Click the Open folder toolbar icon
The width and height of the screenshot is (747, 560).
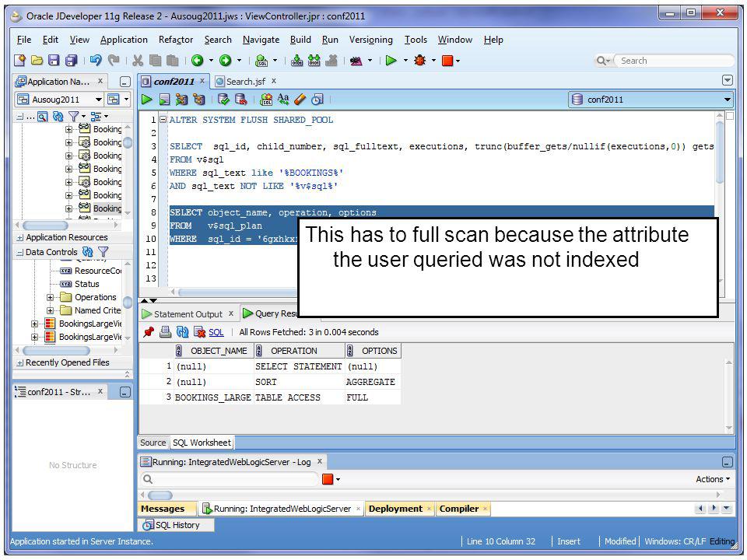pyautogui.click(x=37, y=61)
